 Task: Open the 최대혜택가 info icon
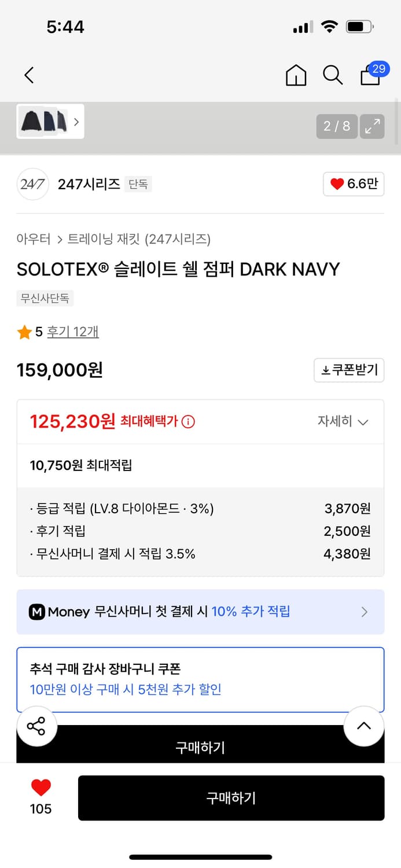pos(188,422)
